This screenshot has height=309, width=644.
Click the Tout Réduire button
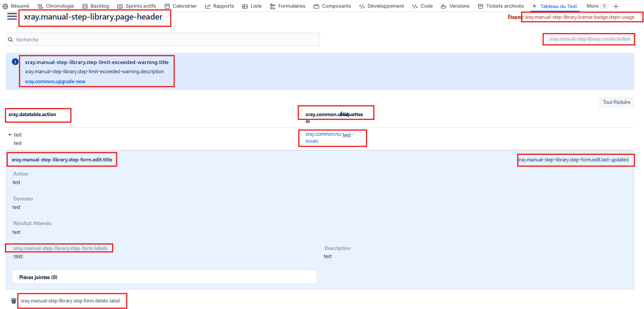pos(616,102)
